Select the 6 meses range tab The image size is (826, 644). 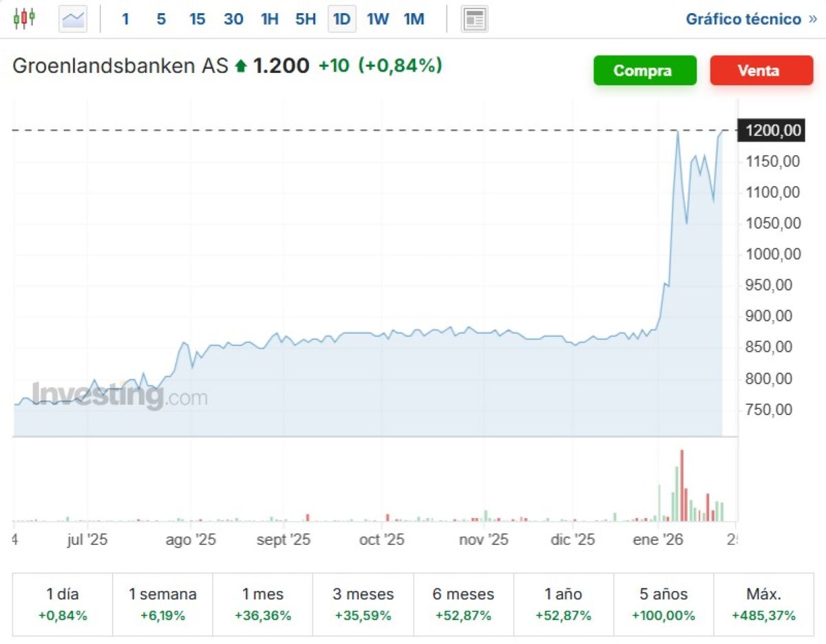click(x=463, y=603)
